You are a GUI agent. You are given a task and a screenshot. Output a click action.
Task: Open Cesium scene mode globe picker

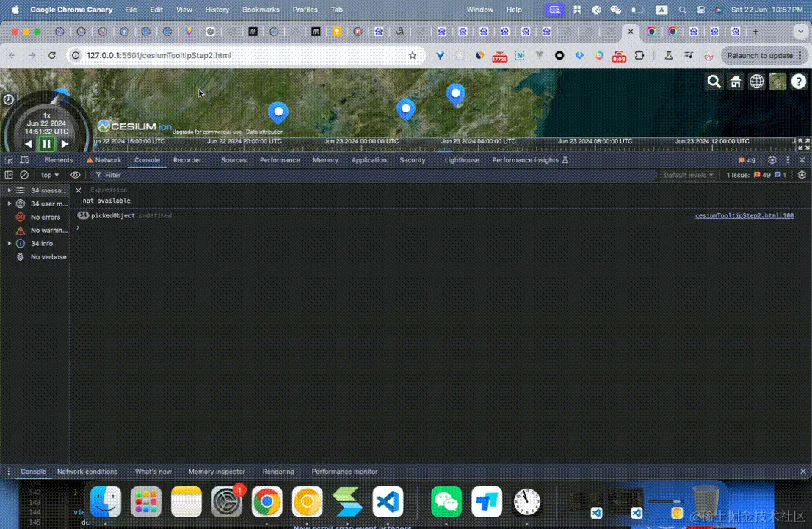coord(757,82)
